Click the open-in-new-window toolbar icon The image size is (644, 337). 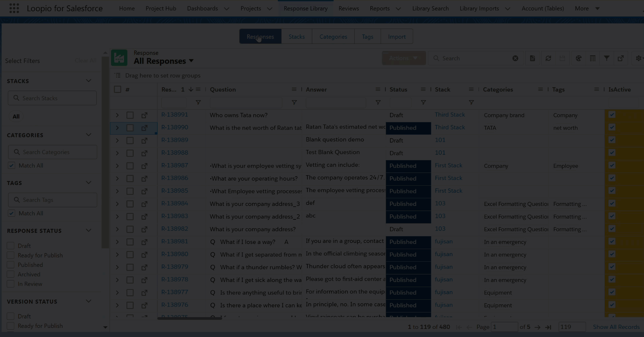coord(621,58)
